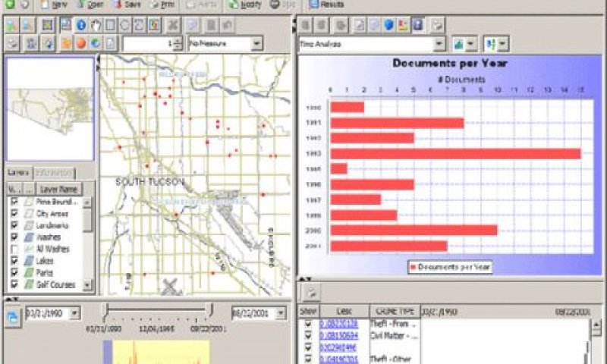607x364 pixels.
Task: Click the time range slider's right handle
Action: pos(212,310)
